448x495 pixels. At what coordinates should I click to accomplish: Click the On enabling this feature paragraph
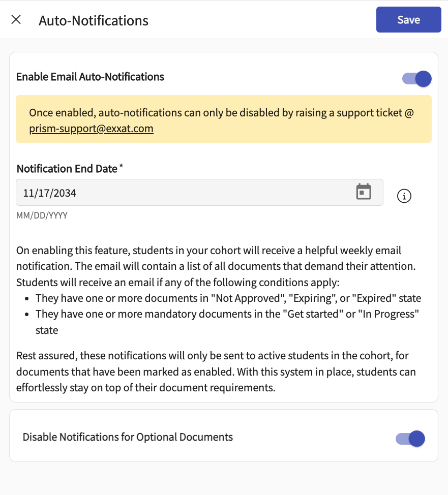coord(208,258)
